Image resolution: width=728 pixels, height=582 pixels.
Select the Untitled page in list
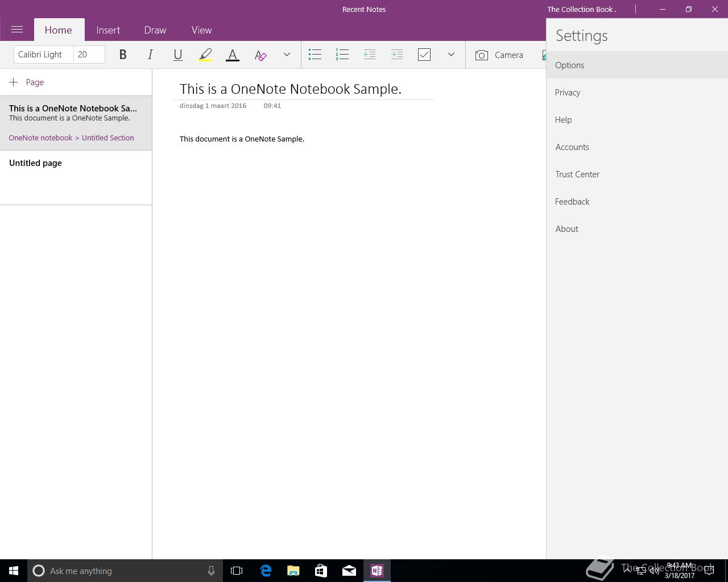click(x=35, y=163)
